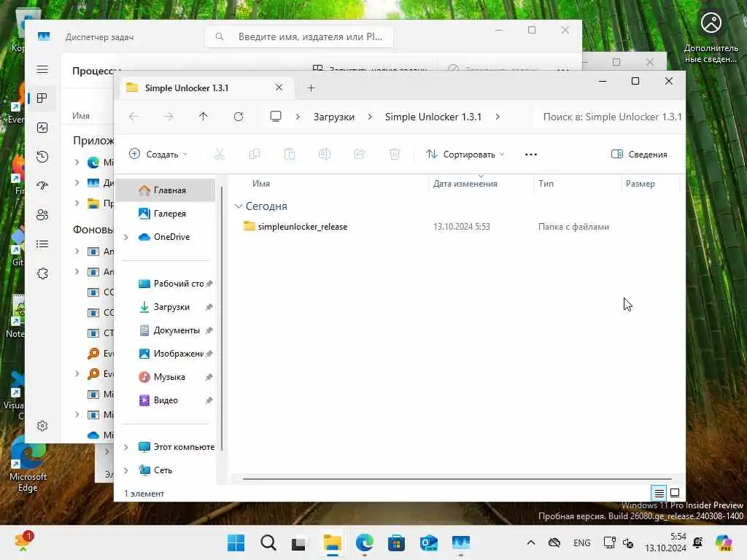Switch to details list view
The height and width of the screenshot is (560, 747).
[659, 494]
